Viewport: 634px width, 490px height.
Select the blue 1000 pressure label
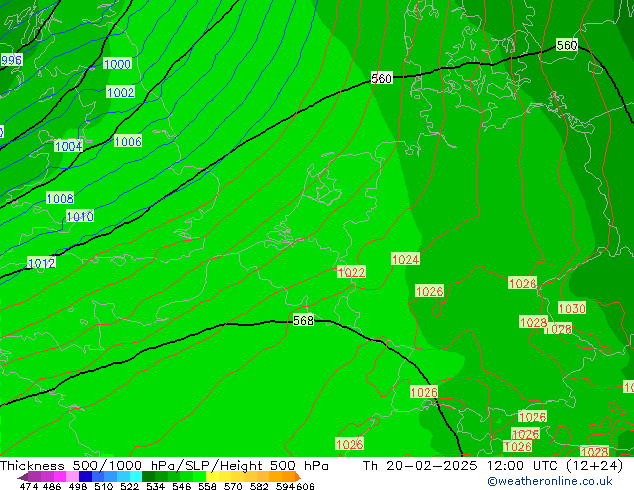click(117, 64)
